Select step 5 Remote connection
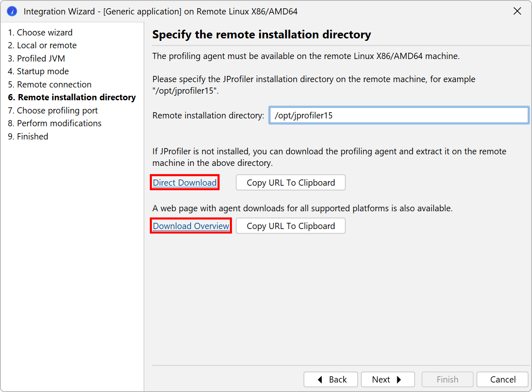This screenshot has height=392, width=532. tap(50, 85)
